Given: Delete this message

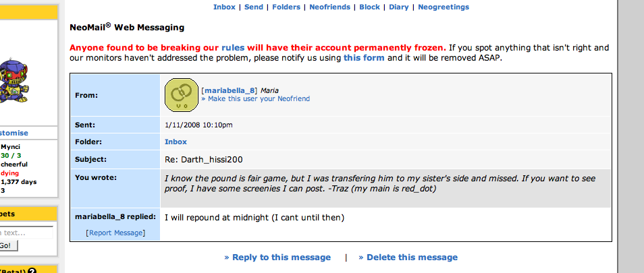Looking at the screenshot, I should click(408, 257).
